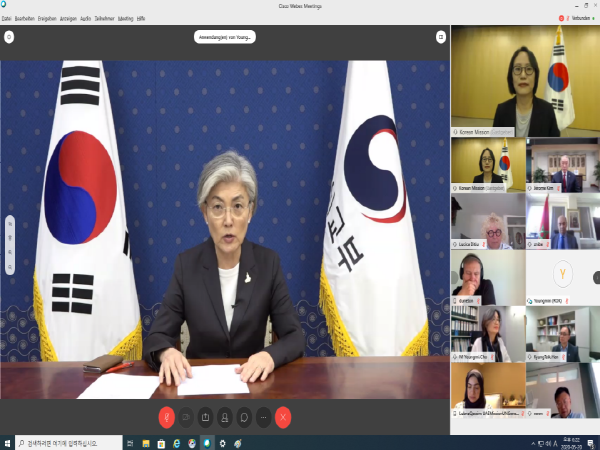The width and height of the screenshot is (600, 450).
Task: Click the large Korean Mission video tile
Action: [x=524, y=81]
